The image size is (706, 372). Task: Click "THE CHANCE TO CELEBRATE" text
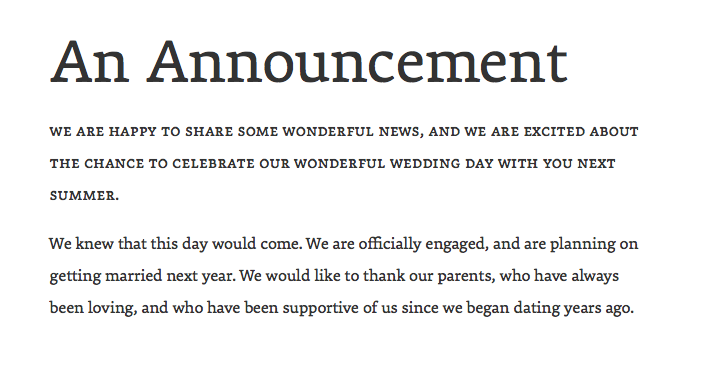coord(152,163)
